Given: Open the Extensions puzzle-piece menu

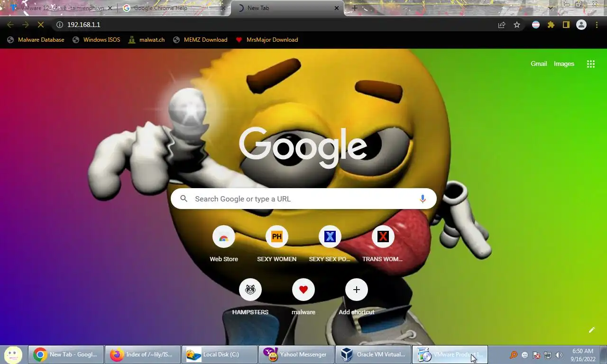Looking at the screenshot, I should coord(551,25).
